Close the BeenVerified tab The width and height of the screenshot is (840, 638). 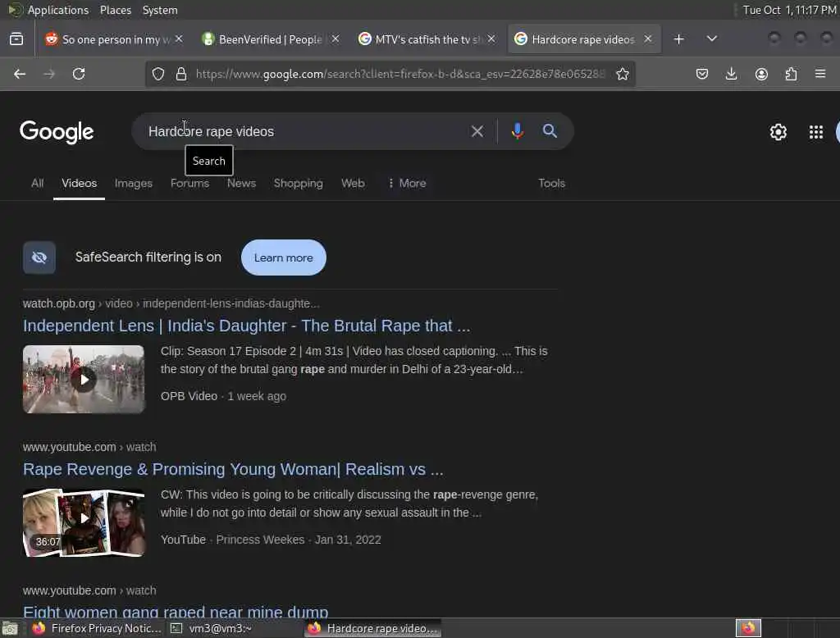(336, 39)
